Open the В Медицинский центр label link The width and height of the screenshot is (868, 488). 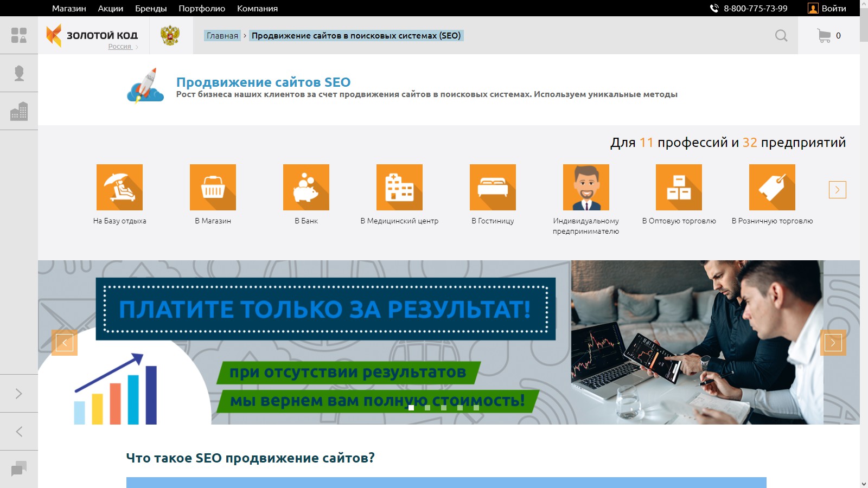coord(399,221)
